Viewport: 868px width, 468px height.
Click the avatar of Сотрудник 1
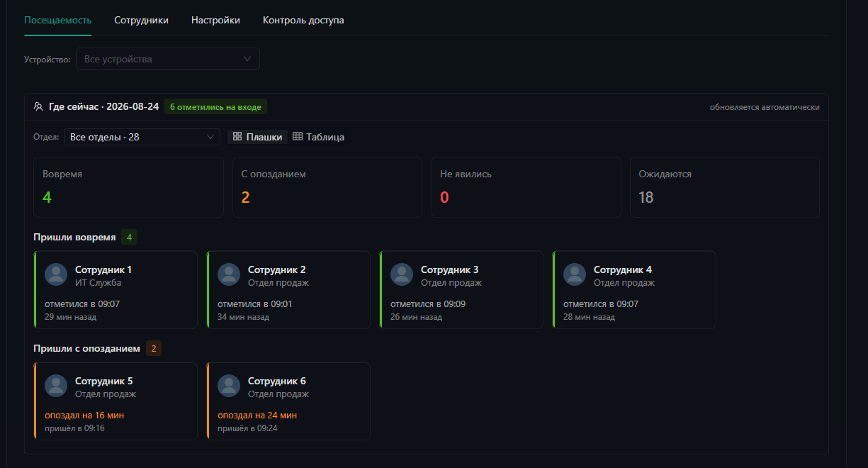[56, 274]
